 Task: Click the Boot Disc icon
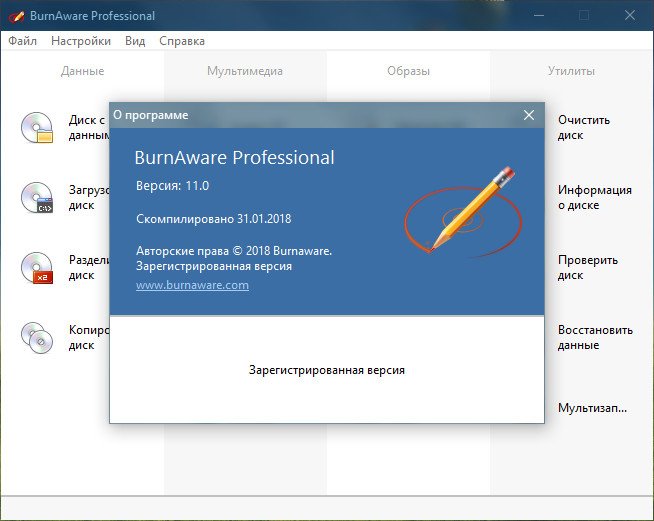point(37,198)
